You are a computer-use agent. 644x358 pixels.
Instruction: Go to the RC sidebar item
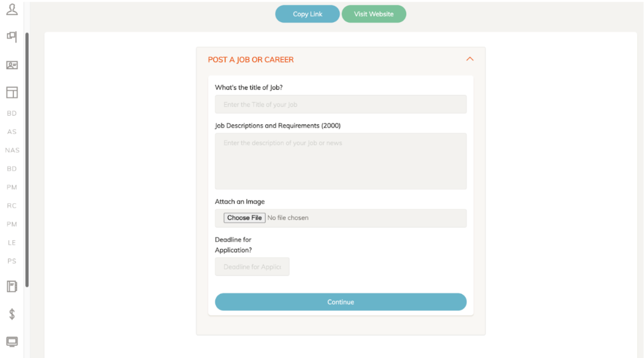pyautogui.click(x=12, y=206)
